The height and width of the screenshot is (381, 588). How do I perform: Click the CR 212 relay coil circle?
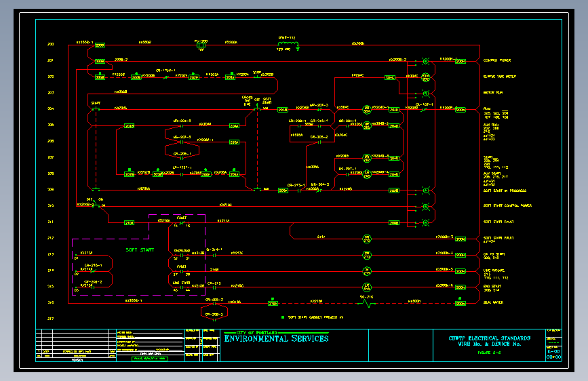pyautogui.click(x=367, y=239)
